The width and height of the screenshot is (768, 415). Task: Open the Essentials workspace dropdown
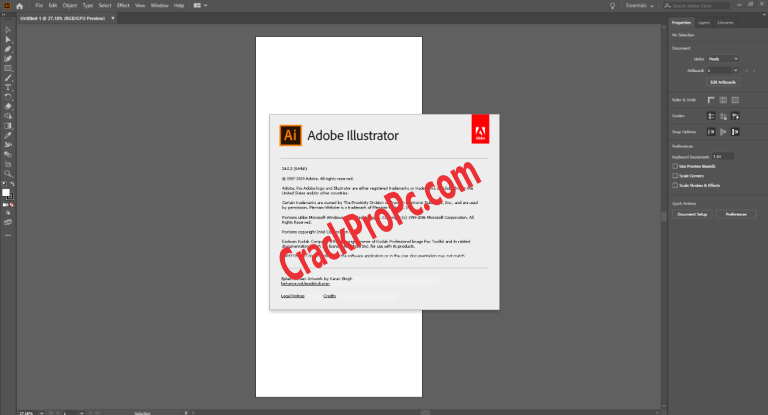pos(640,6)
